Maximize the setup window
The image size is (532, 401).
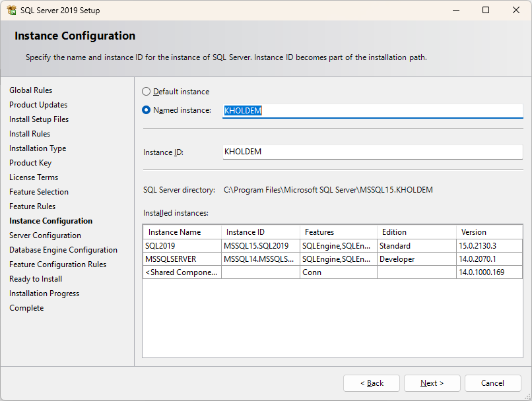486,11
